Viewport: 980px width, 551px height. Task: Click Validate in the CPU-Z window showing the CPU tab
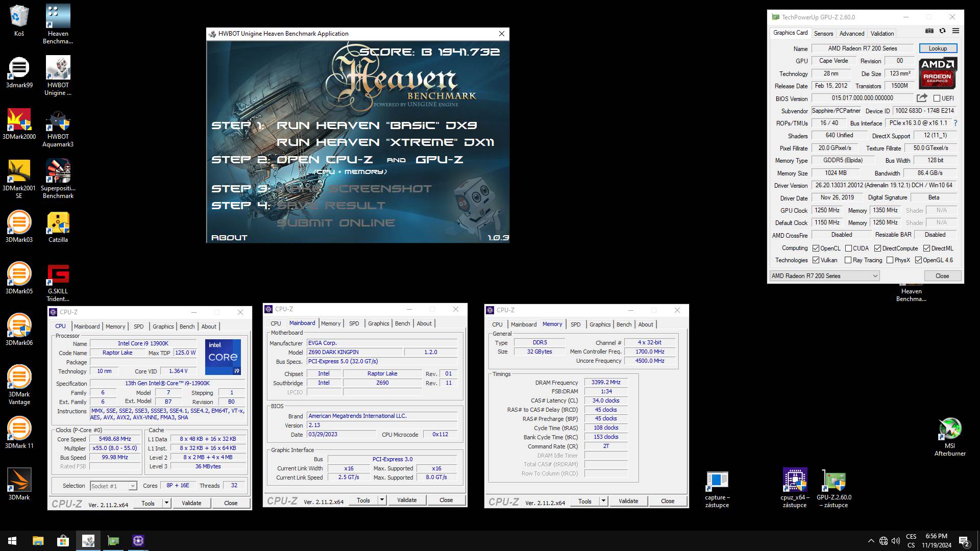pyautogui.click(x=191, y=503)
